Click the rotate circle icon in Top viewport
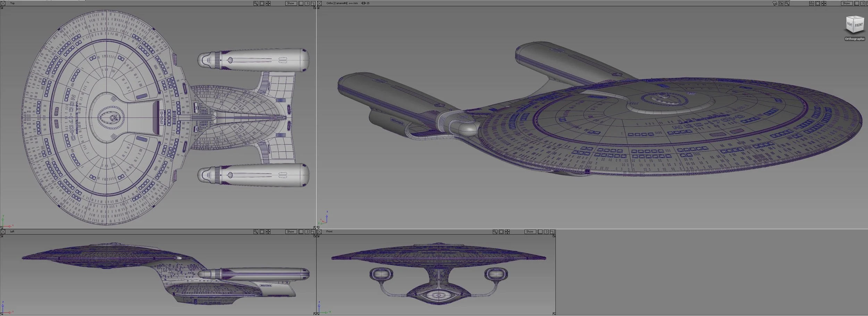The image size is (868, 316). (x=262, y=3)
